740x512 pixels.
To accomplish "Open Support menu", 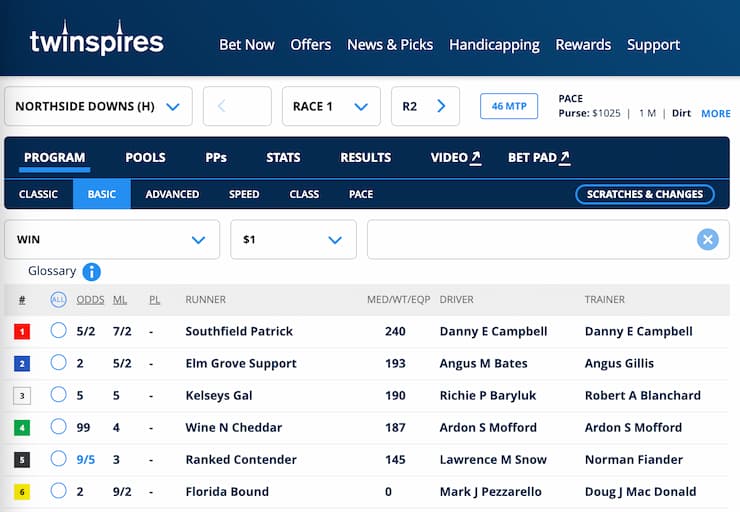I will pyautogui.click(x=653, y=45).
